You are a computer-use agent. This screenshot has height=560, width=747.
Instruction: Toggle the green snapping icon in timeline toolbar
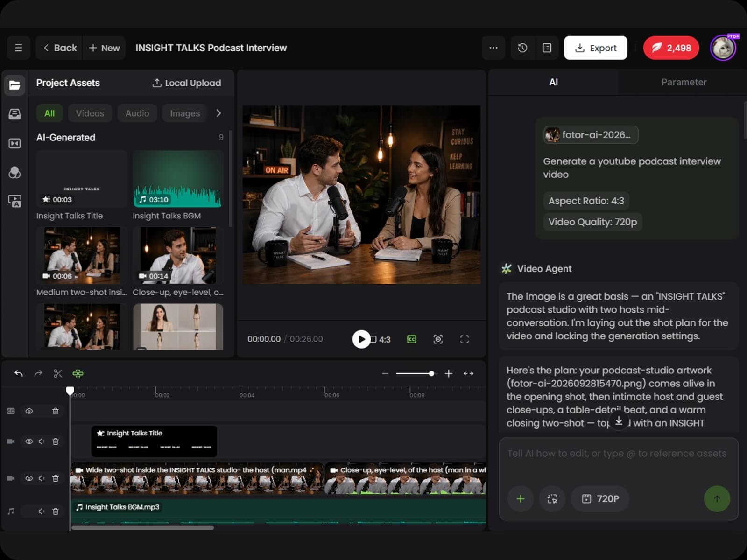pyautogui.click(x=78, y=373)
